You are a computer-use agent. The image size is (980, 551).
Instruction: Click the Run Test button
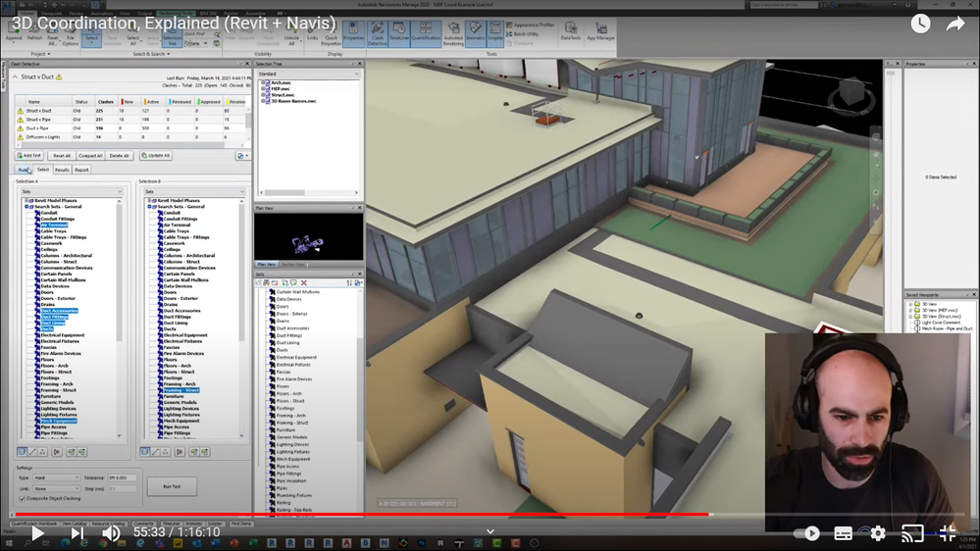click(172, 486)
